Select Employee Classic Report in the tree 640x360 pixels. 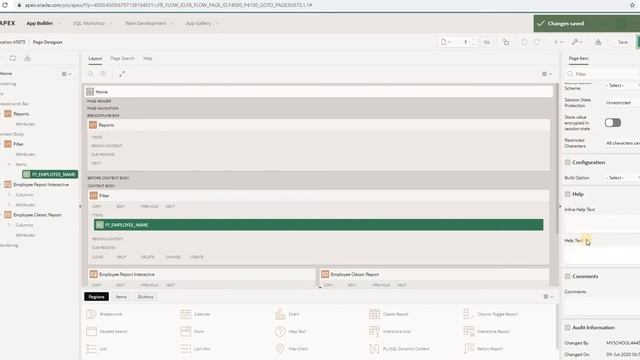point(37,215)
